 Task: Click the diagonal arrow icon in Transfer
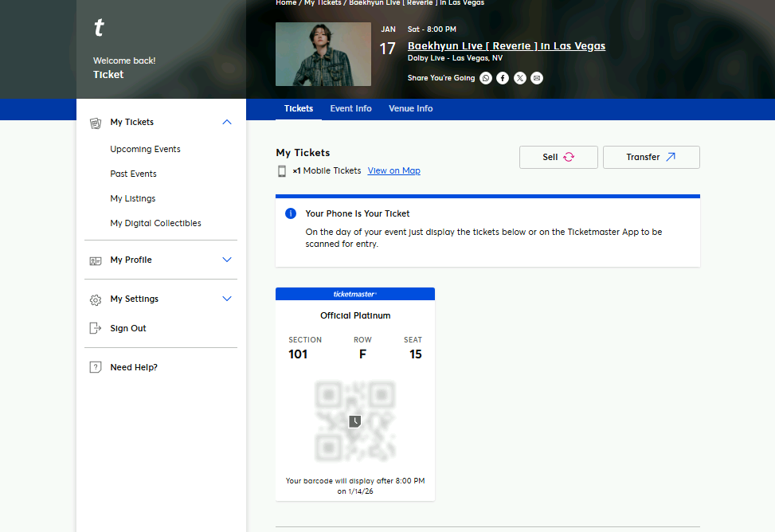click(x=671, y=157)
